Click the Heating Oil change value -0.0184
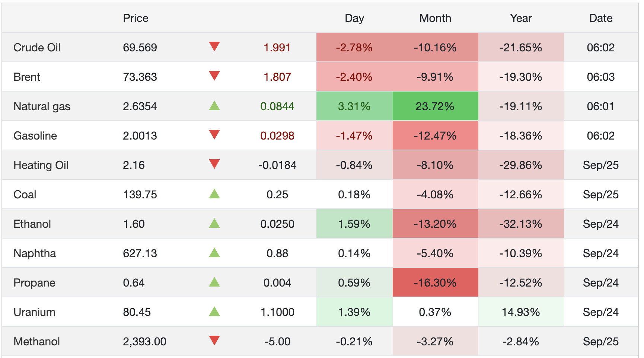The width and height of the screenshot is (644, 358). click(277, 165)
